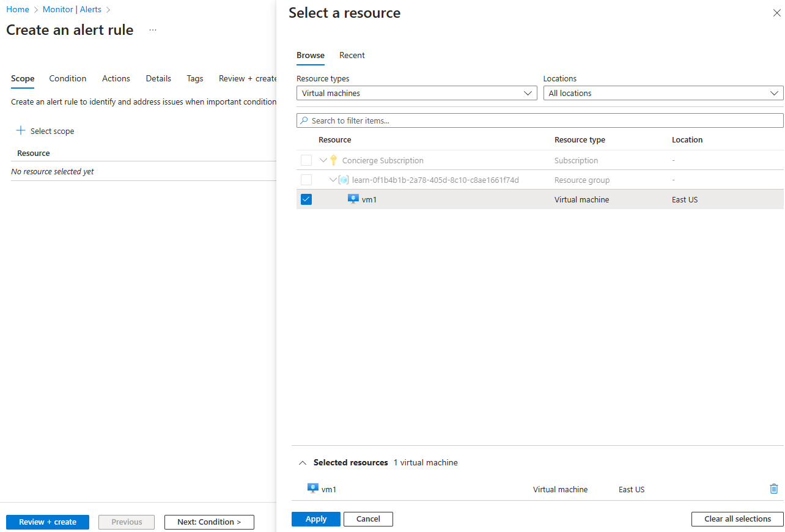
Task: Sort by the Resource column header
Action: click(335, 139)
